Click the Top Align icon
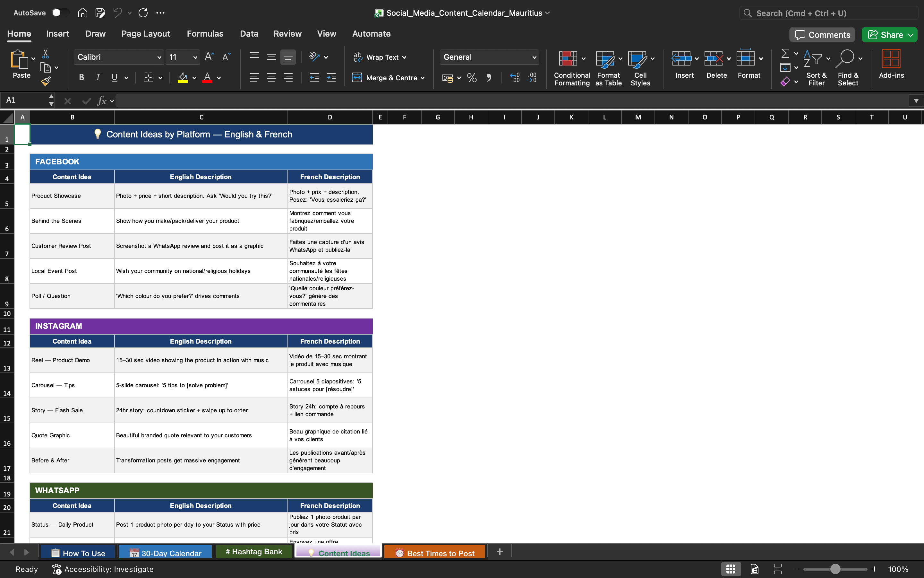Image resolution: width=924 pixels, height=578 pixels. pyautogui.click(x=254, y=57)
